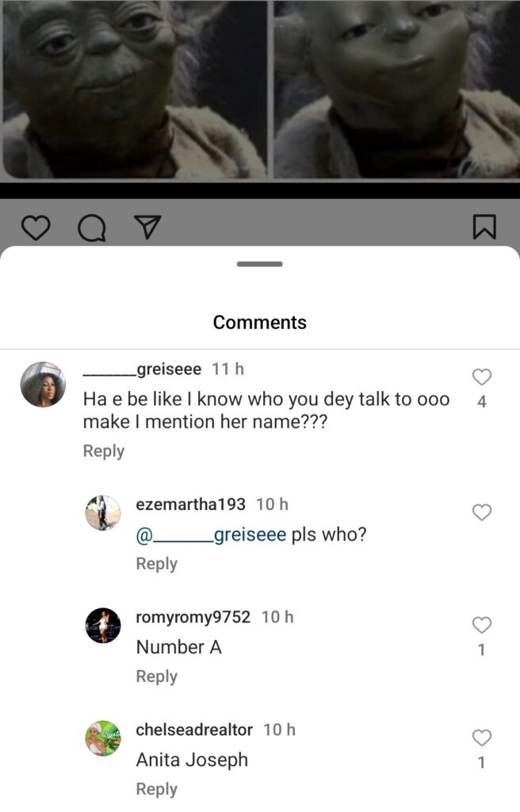This screenshot has width=520, height=812.
Task: Tap chelseadrealtor's profile avatar
Action: (x=103, y=738)
